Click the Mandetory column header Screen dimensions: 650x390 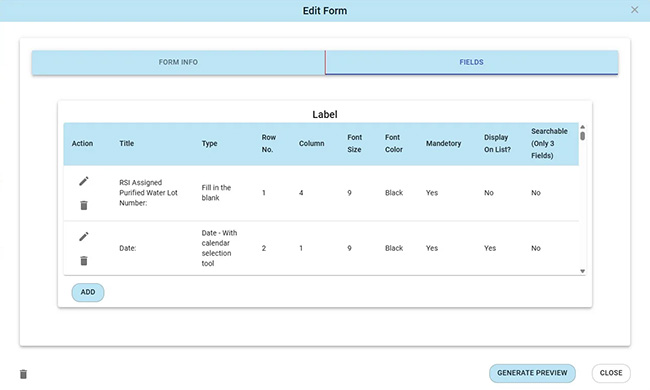(443, 143)
